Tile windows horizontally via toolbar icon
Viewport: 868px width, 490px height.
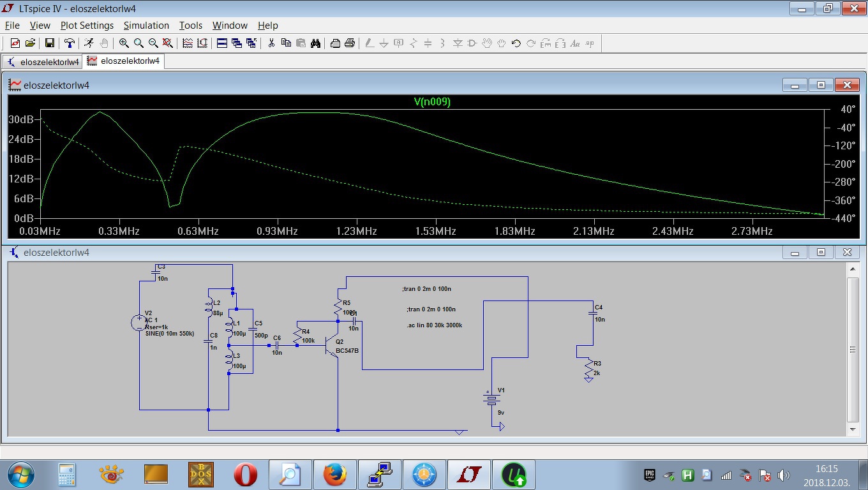point(222,43)
